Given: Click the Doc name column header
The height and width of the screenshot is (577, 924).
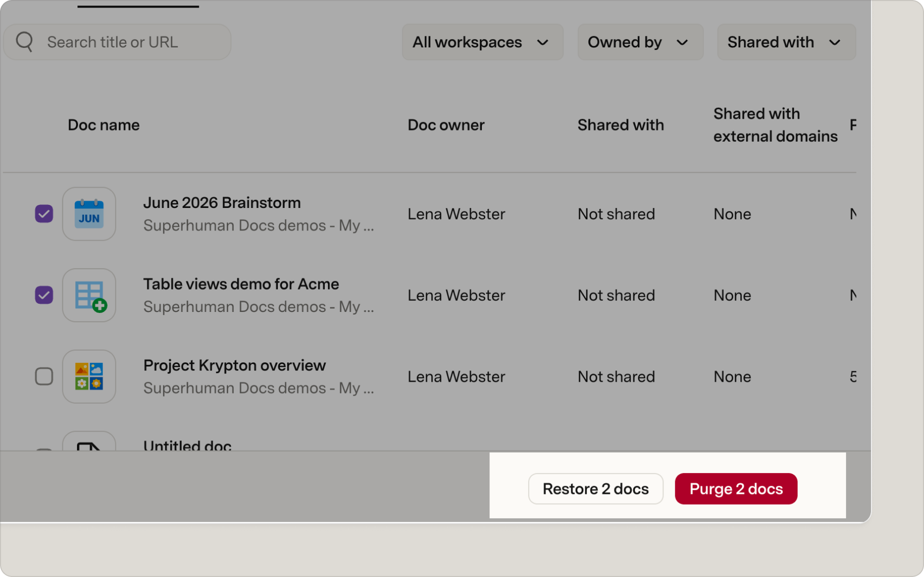Looking at the screenshot, I should click(104, 125).
